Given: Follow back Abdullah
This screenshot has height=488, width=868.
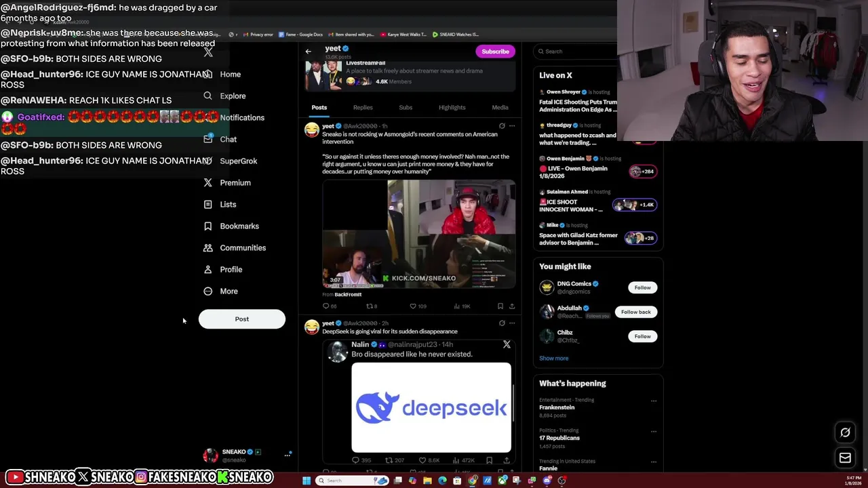Looking at the screenshot, I should click(x=635, y=312).
